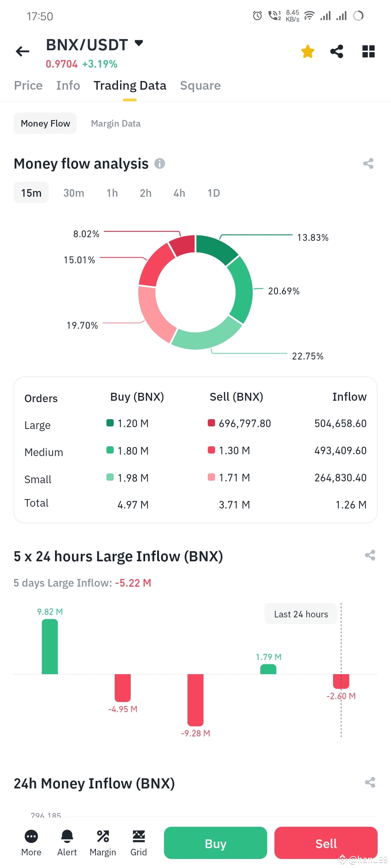Tap the dark green 13.83% donut segment

(x=217, y=248)
